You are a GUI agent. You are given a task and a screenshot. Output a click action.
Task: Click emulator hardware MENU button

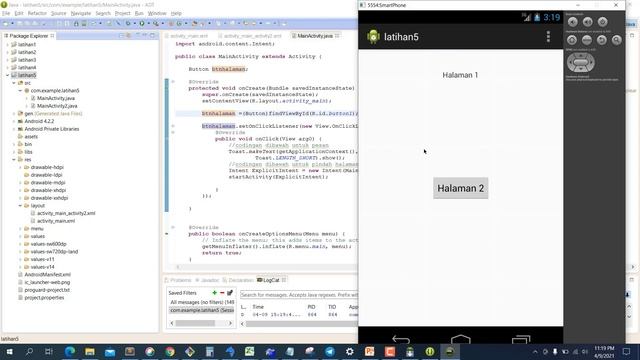point(587,40)
